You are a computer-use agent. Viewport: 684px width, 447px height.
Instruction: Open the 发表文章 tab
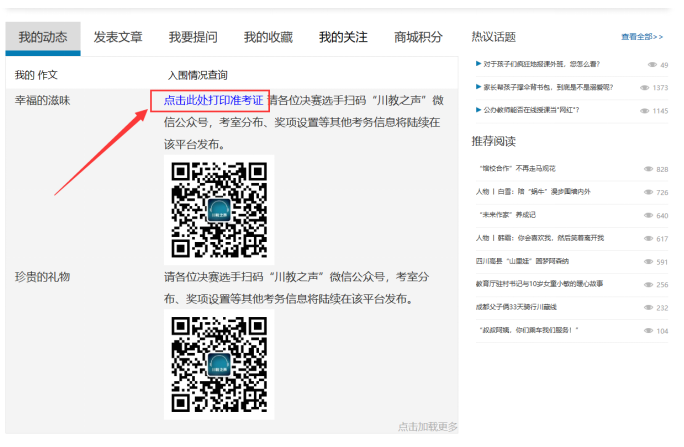(x=118, y=37)
